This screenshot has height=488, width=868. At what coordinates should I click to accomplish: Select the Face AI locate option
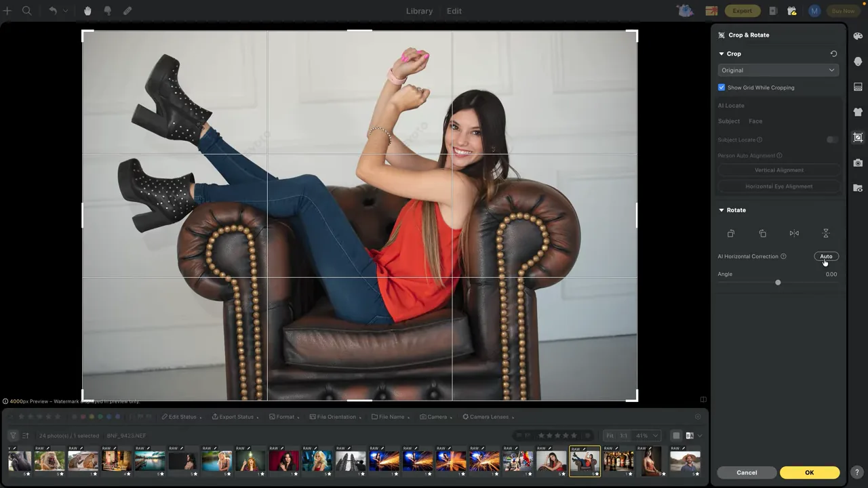(x=755, y=121)
